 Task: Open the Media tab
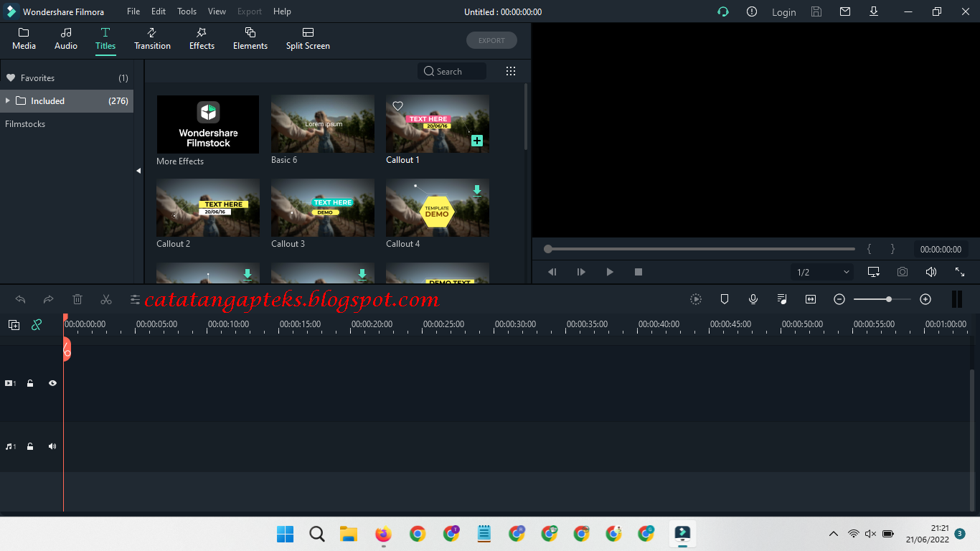(24, 39)
